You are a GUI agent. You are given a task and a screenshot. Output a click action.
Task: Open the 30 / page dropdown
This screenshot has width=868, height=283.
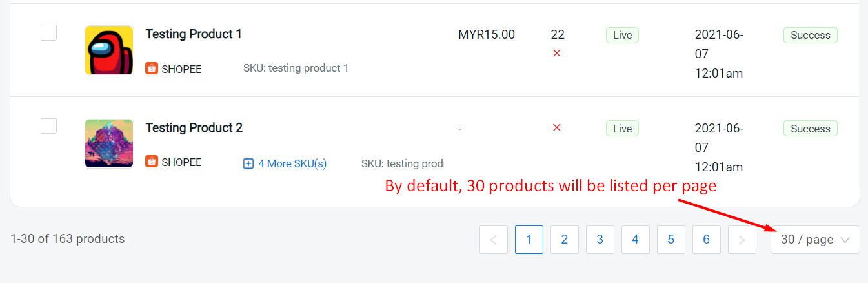815,240
